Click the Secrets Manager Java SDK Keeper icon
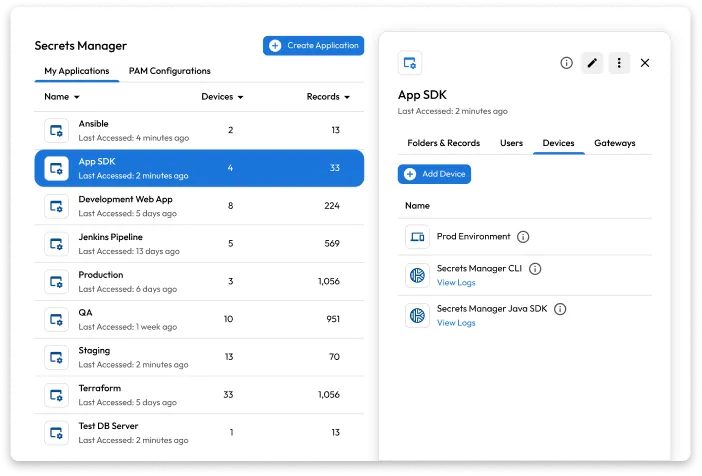 pyautogui.click(x=417, y=315)
